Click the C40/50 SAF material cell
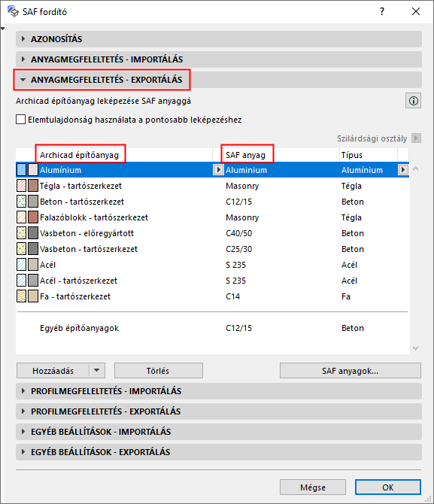Image resolution: width=434 pixels, height=504 pixels. (239, 233)
